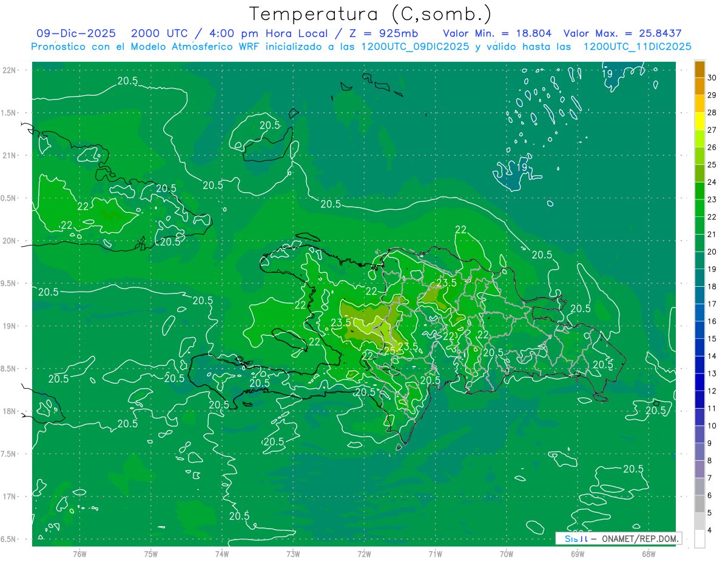Click the "18N" latitude axis label
Image resolution: width=728 pixels, height=562 pixels.
pyautogui.click(x=10, y=411)
